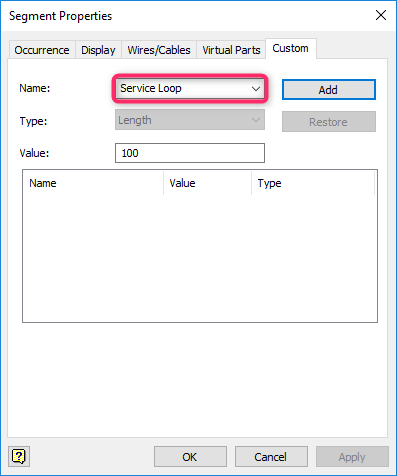Select the Custom tab

290,48
